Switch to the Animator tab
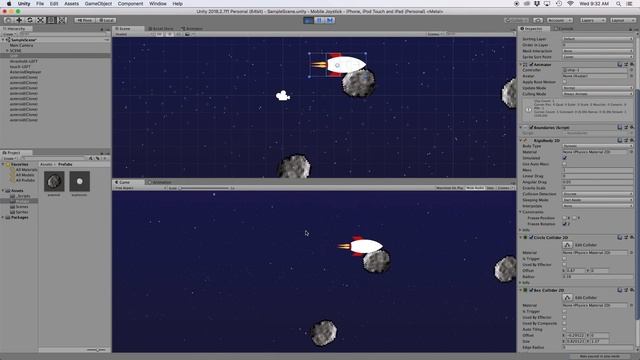This screenshot has height=360, width=640. coord(192,29)
